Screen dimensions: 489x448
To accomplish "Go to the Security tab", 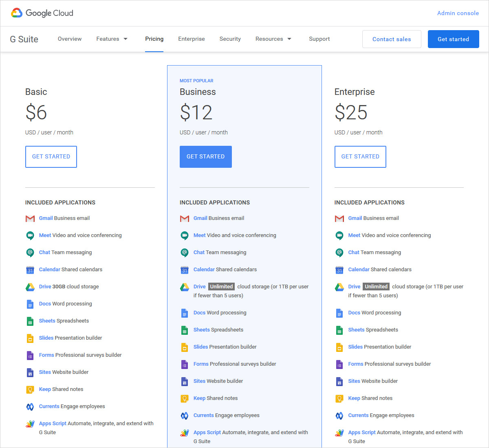I will [x=230, y=39].
